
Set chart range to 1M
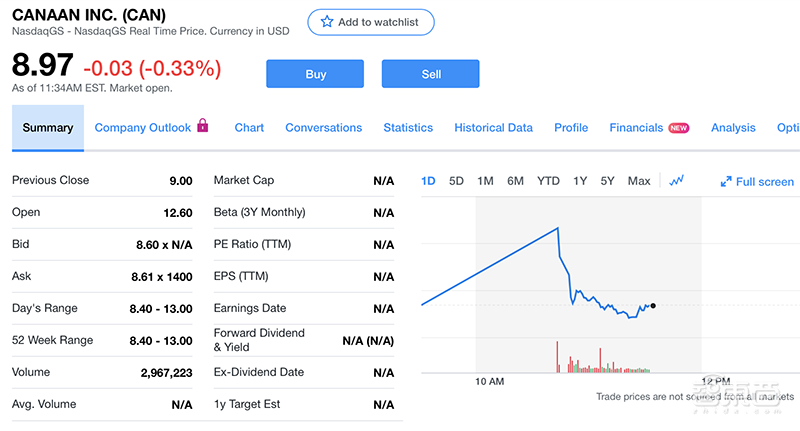click(x=485, y=181)
